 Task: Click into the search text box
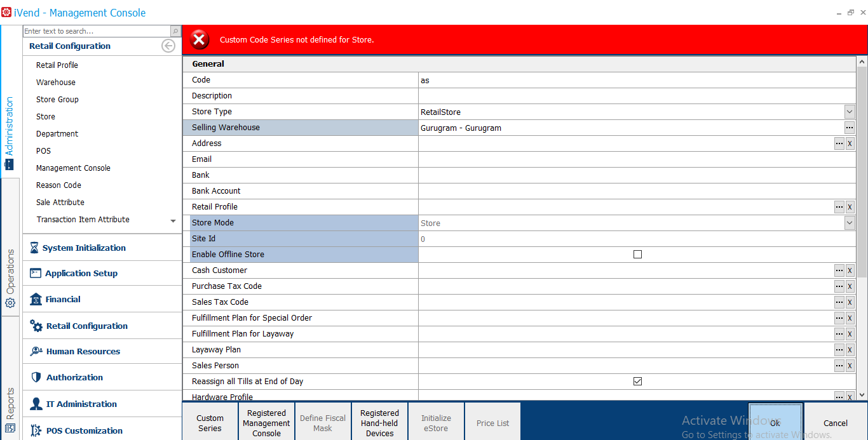click(x=97, y=31)
